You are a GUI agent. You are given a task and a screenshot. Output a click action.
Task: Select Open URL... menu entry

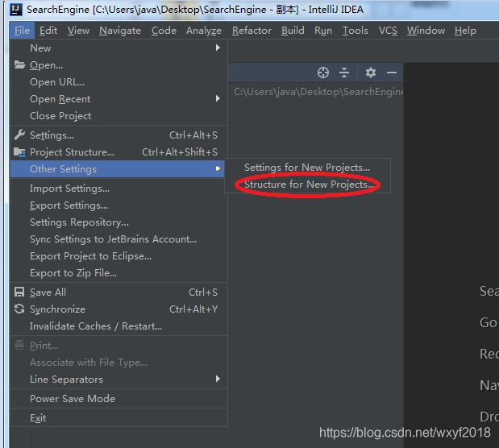pos(119,81)
